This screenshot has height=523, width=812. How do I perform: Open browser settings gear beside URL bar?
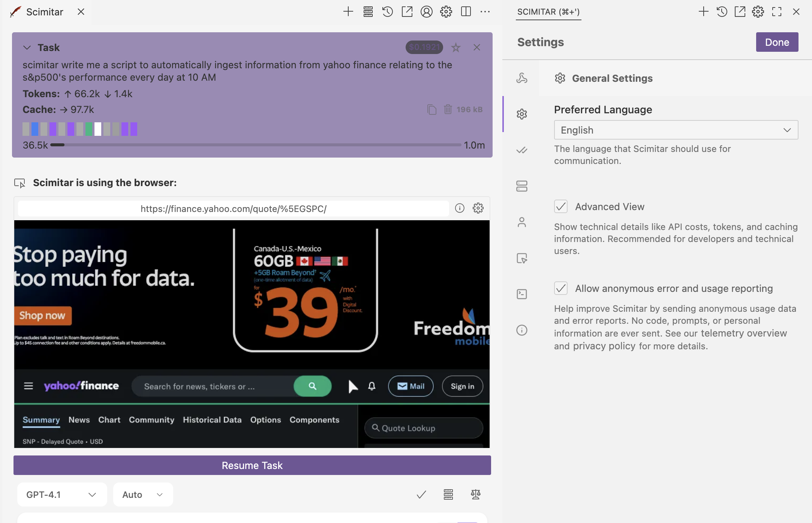point(478,208)
